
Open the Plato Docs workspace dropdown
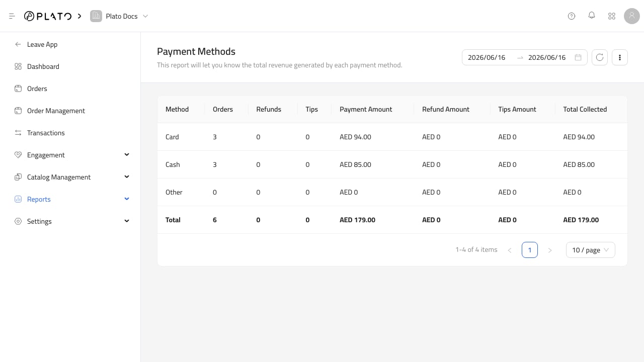click(x=120, y=16)
